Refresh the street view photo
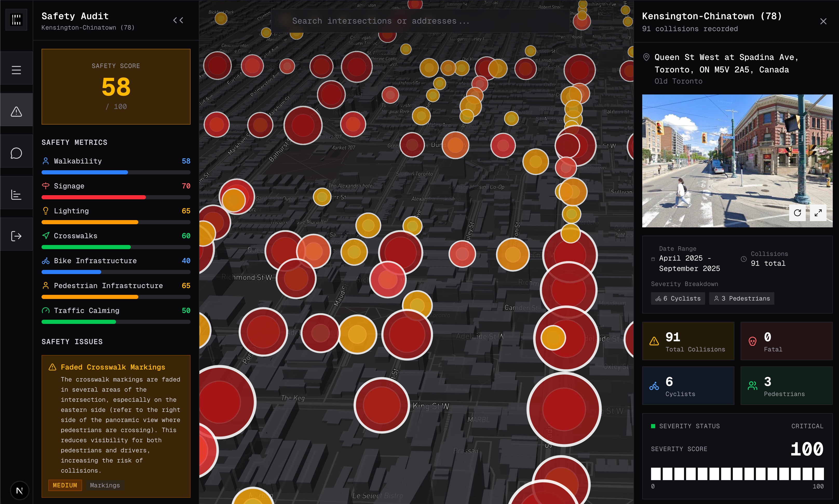The width and height of the screenshot is (839, 504). [x=797, y=213]
